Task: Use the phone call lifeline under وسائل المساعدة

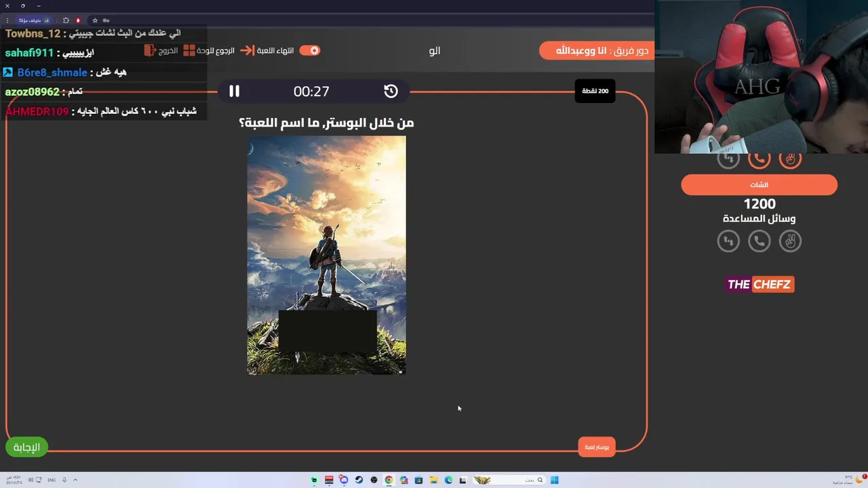Action: [759, 241]
